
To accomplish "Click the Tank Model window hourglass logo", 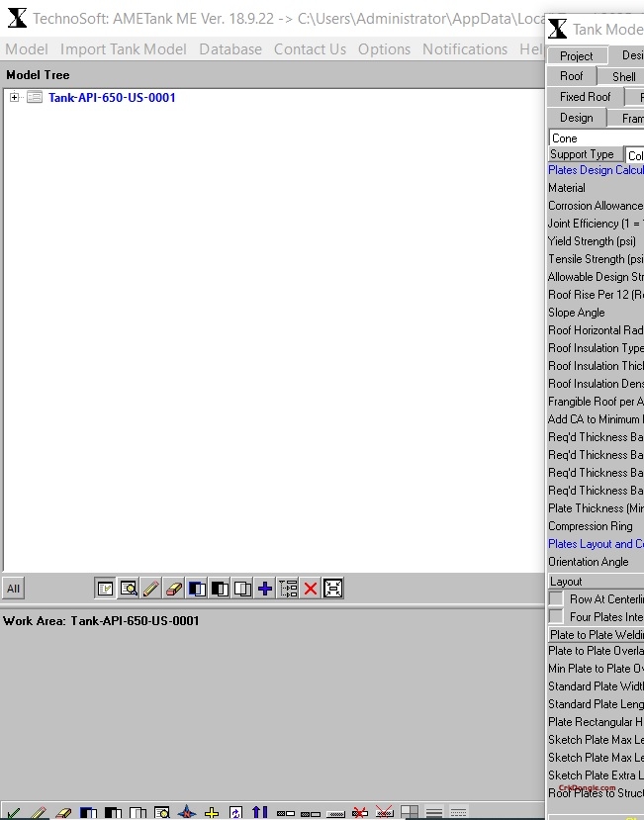I will [x=557, y=29].
